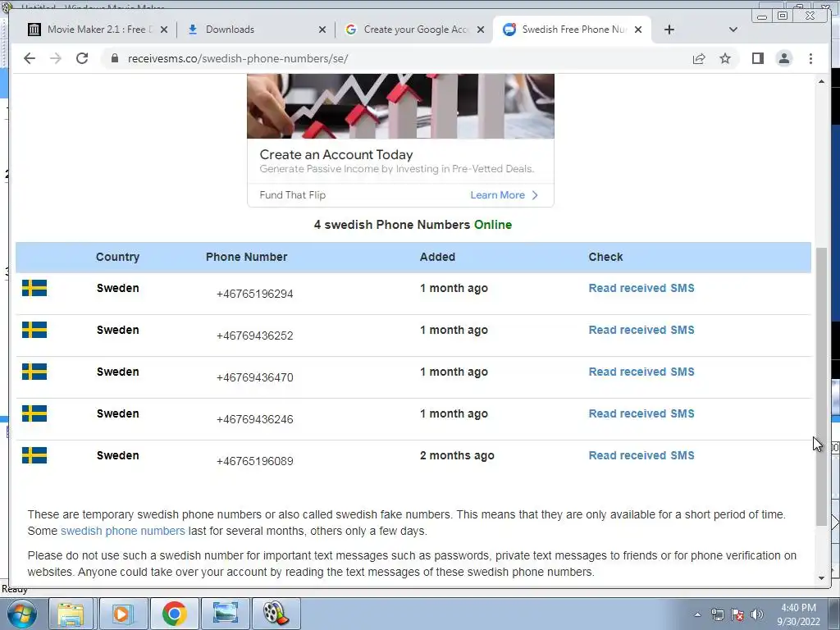Click the 2 months ago cell
840x630 pixels.
pos(457,455)
